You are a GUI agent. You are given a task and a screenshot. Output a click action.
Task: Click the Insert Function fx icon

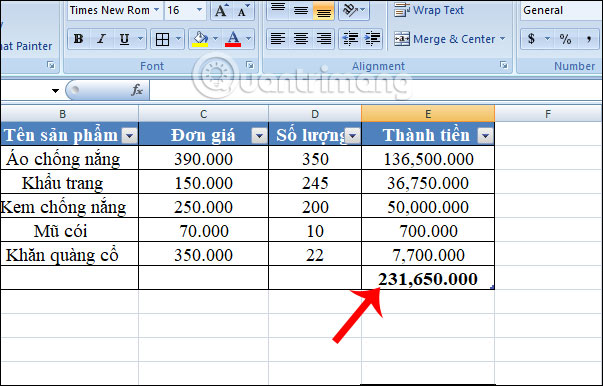pyautogui.click(x=137, y=90)
